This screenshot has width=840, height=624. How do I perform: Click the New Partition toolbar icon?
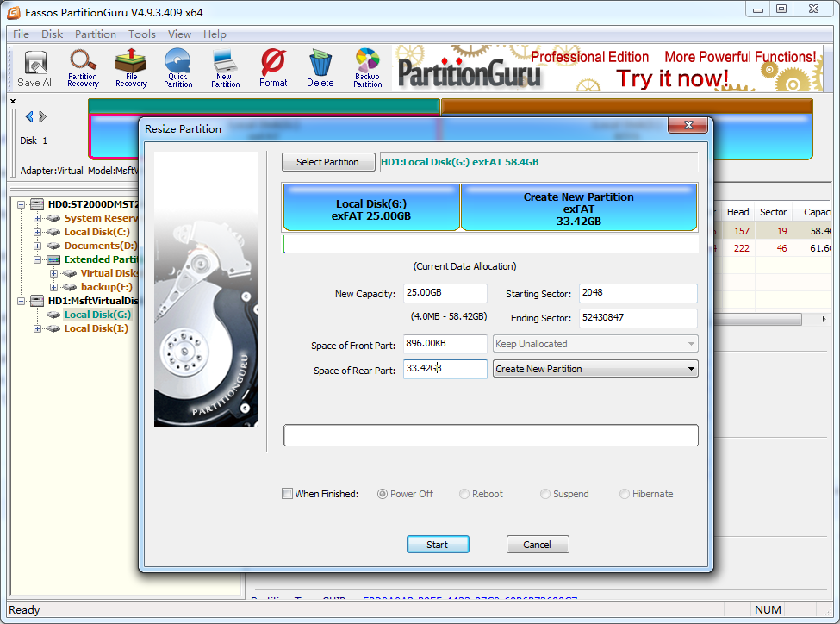(225, 69)
